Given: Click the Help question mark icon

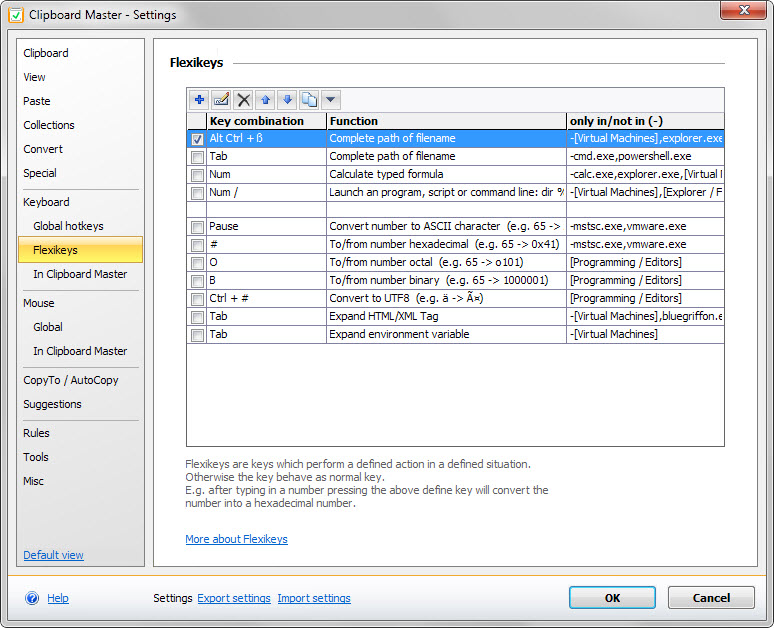Looking at the screenshot, I should [x=32, y=598].
